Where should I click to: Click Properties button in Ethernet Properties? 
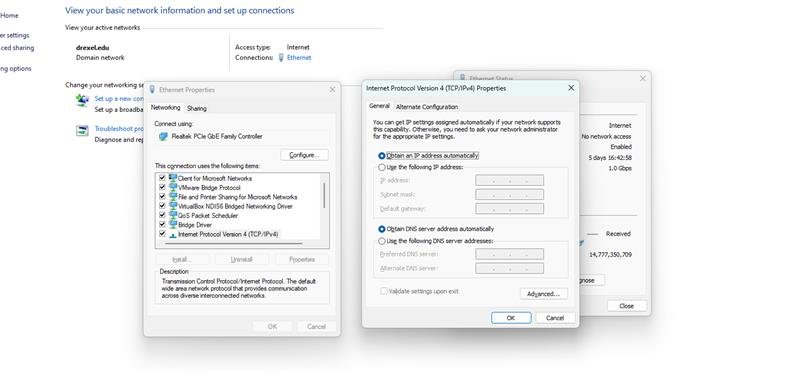point(302,259)
